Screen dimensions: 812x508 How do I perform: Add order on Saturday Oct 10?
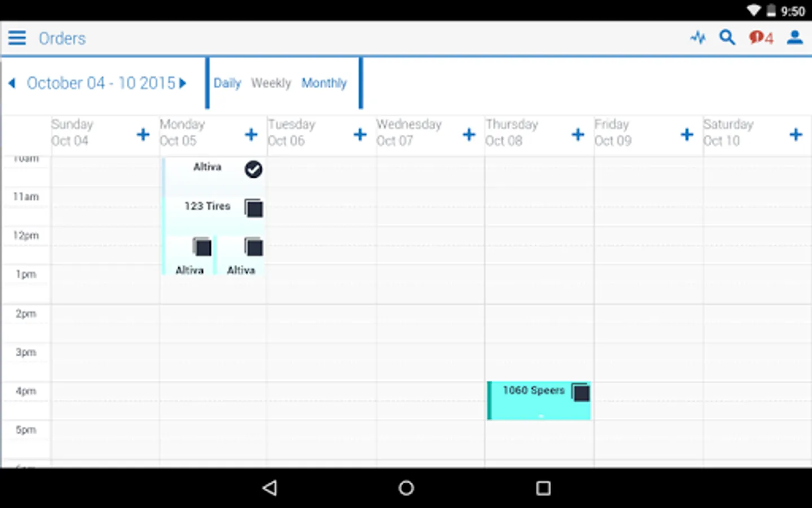click(796, 134)
